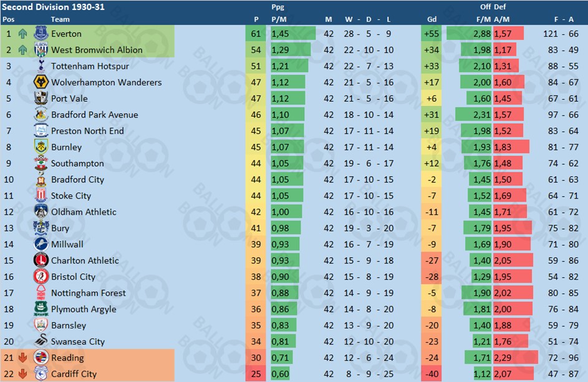The image size is (588, 382).
Task: Click the Everton club crest
Action: coord(41,34)
